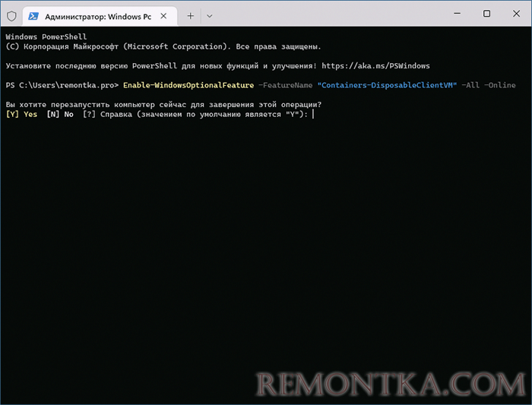Click the restart computer question line

163,104
